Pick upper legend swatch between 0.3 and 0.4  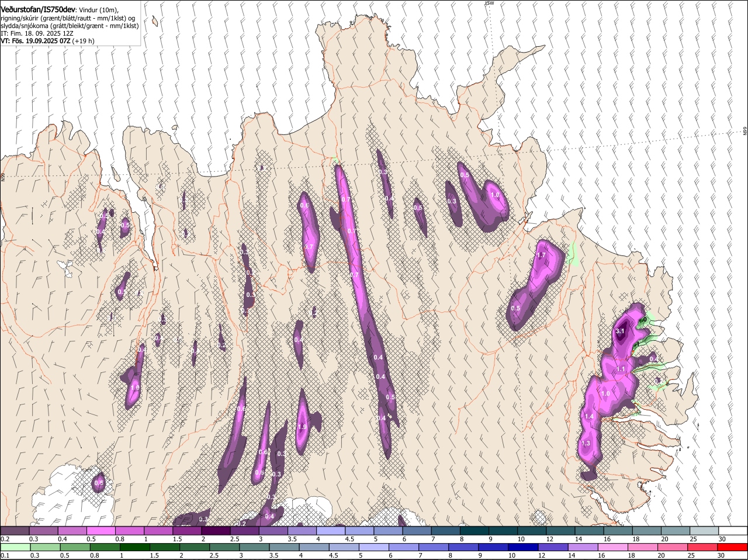click(43, 531)
